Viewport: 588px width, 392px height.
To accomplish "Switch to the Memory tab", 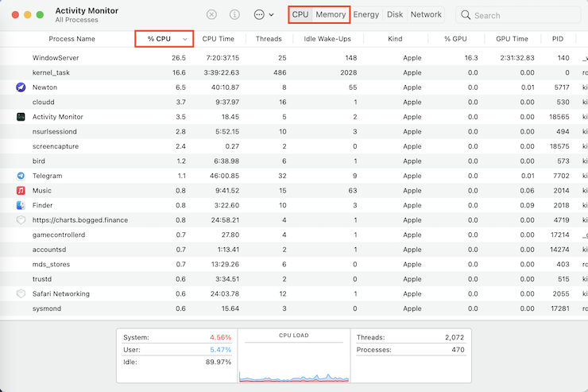I will click(331, 14).
